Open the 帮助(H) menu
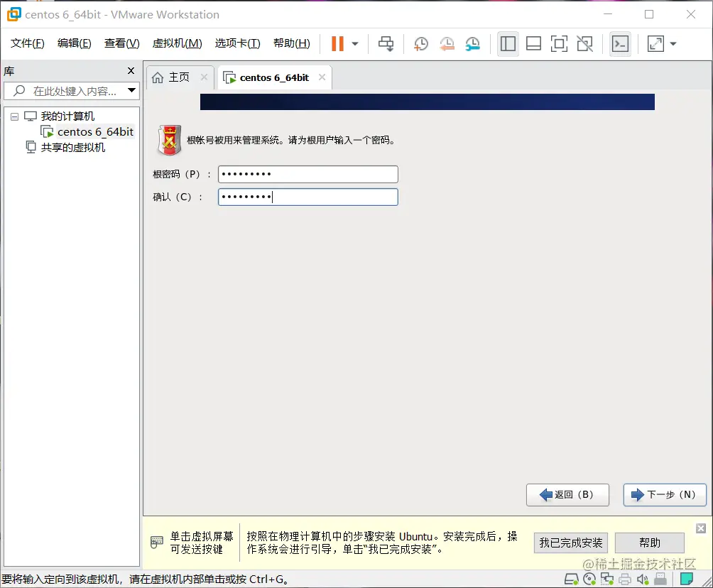This screenshot has width=713, height=588. click(291, 43)
